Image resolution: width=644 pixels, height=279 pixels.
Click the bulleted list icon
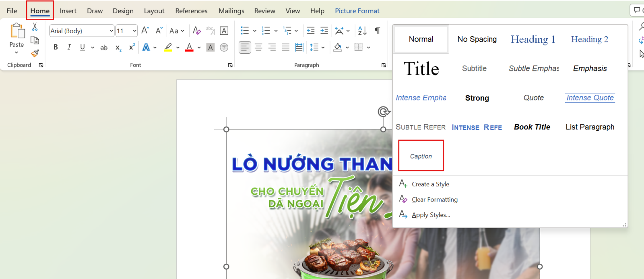click(x=244, y=31)
